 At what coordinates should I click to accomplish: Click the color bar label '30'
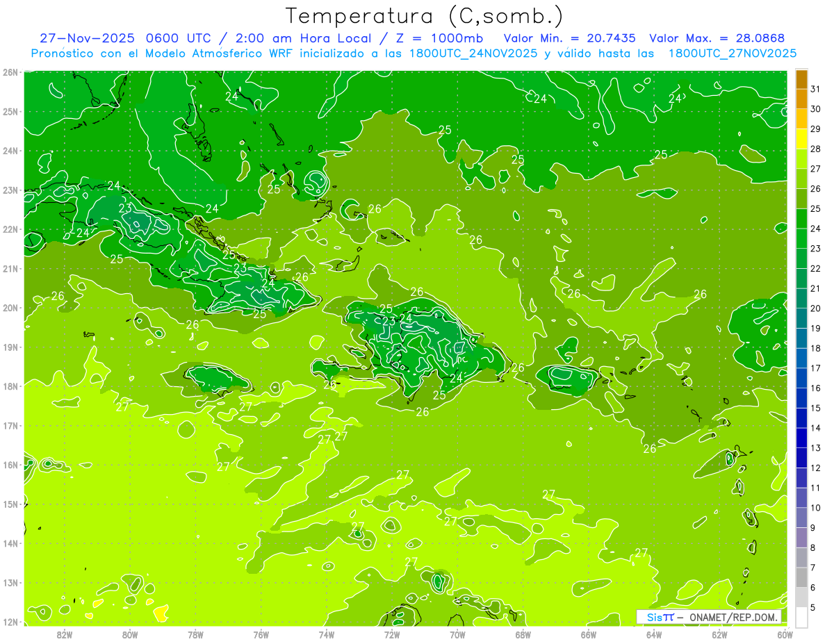click(x=815, y=109)
